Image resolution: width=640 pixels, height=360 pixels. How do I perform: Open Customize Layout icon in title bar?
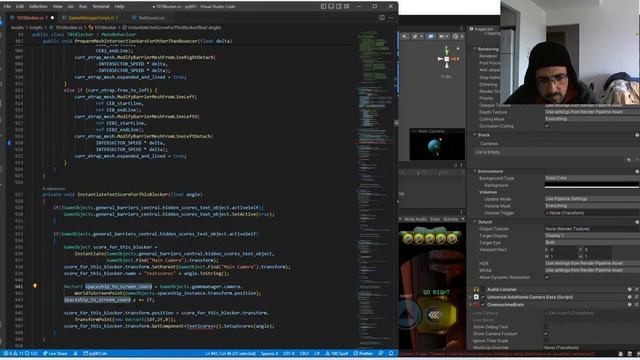[x=347, y=7]
